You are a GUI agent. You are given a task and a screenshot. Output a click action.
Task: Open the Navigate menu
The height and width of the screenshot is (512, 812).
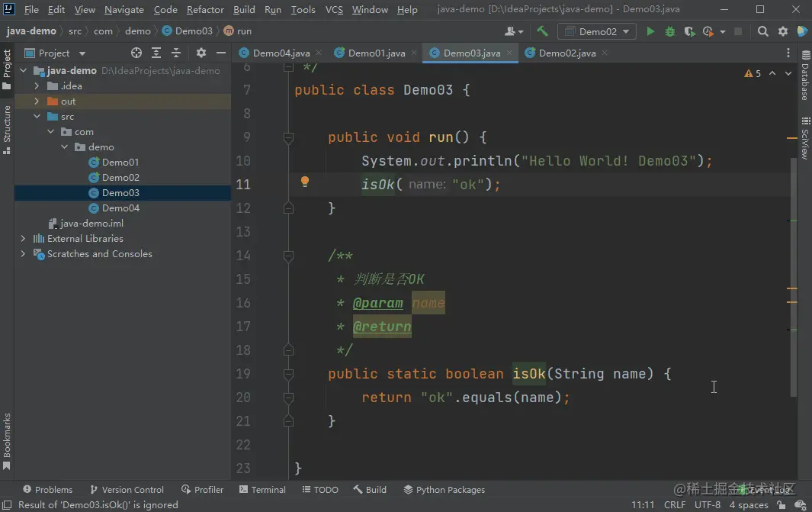point(124,9)
